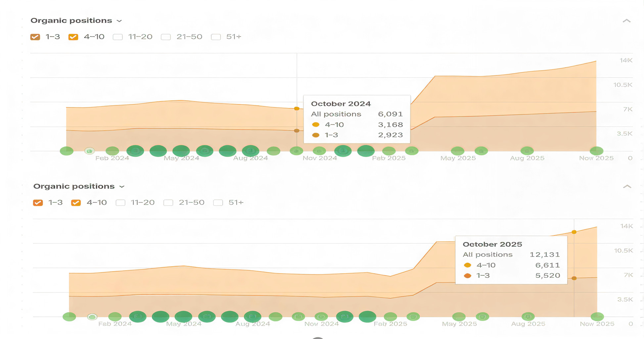The height and width of the screenshot is (339, 644).
Task: Click green marker above Nov 2025 in top chart
Action: 596,151
